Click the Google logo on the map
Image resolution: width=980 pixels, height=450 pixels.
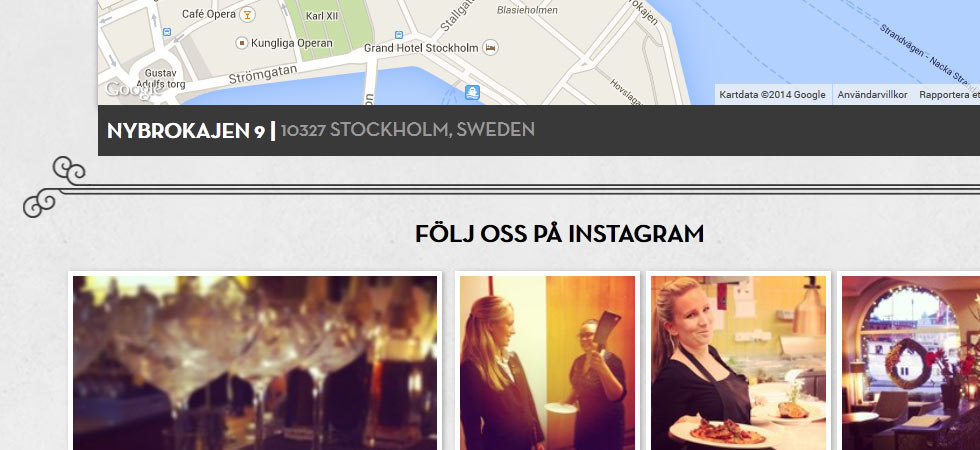click(130, 89)
